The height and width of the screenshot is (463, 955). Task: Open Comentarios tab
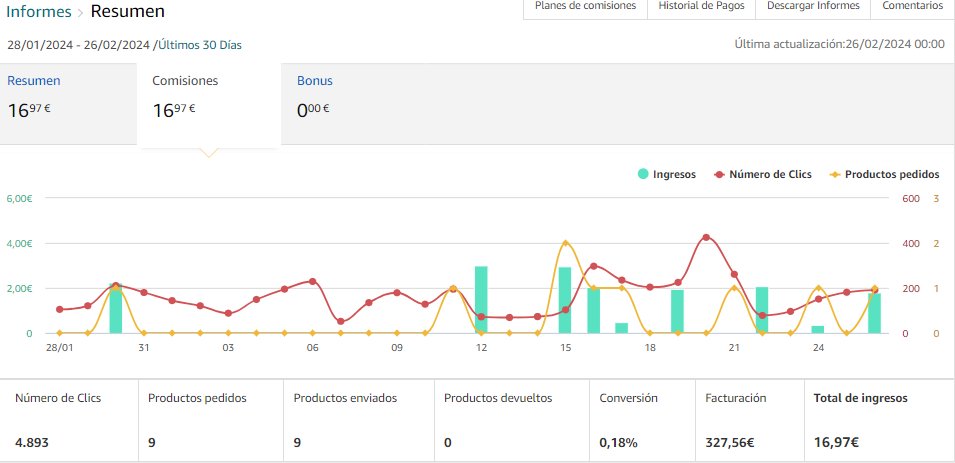point(912,7)
